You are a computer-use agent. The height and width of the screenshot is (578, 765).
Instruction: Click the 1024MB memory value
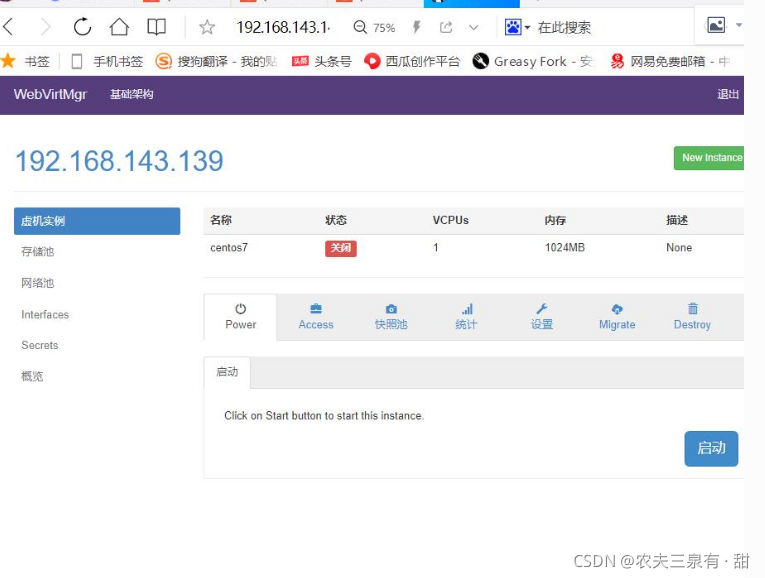(564, 248)
